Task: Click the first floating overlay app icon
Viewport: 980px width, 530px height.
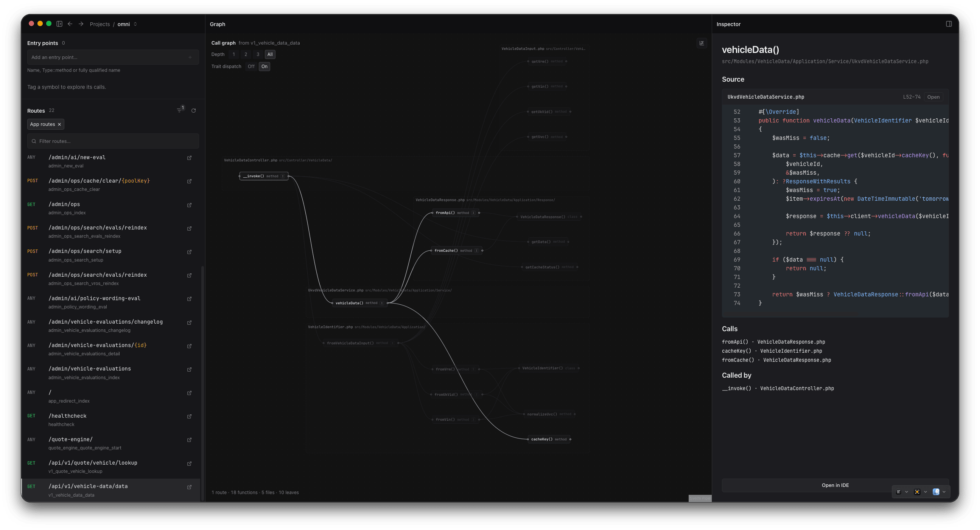Action: point(899,491)
